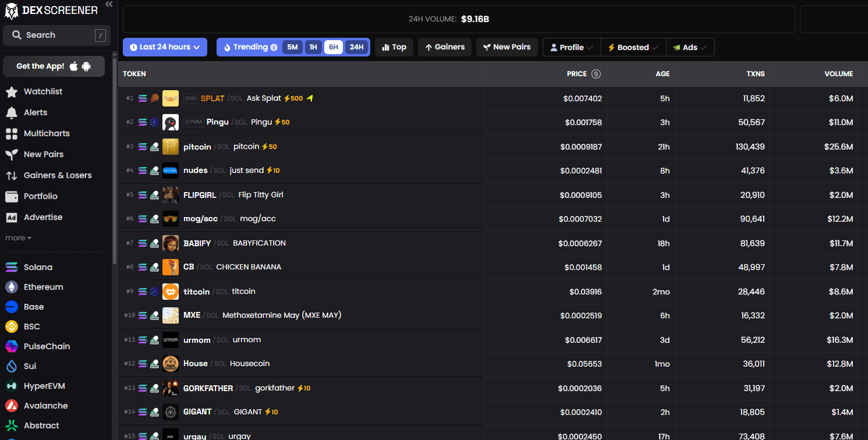Viewport: 868px width, 440px height.
Task: Click the Apple app store icon
Action: coord(74,66)
